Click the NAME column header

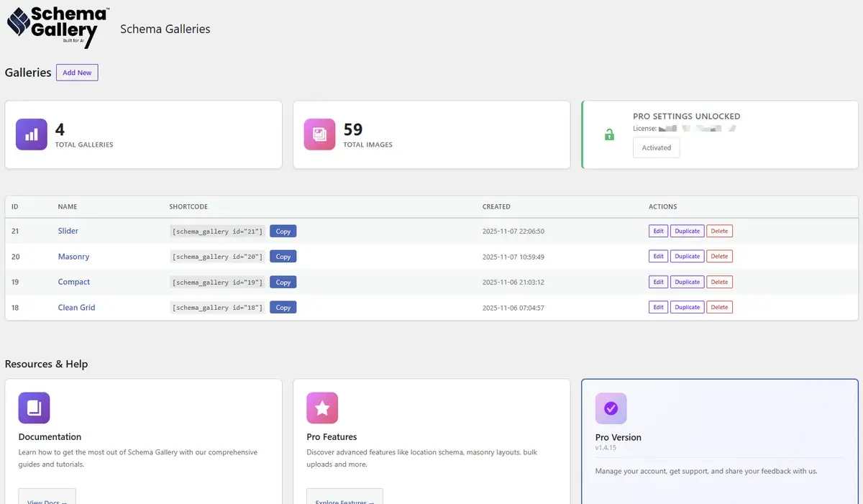click(x=68, y=206)
